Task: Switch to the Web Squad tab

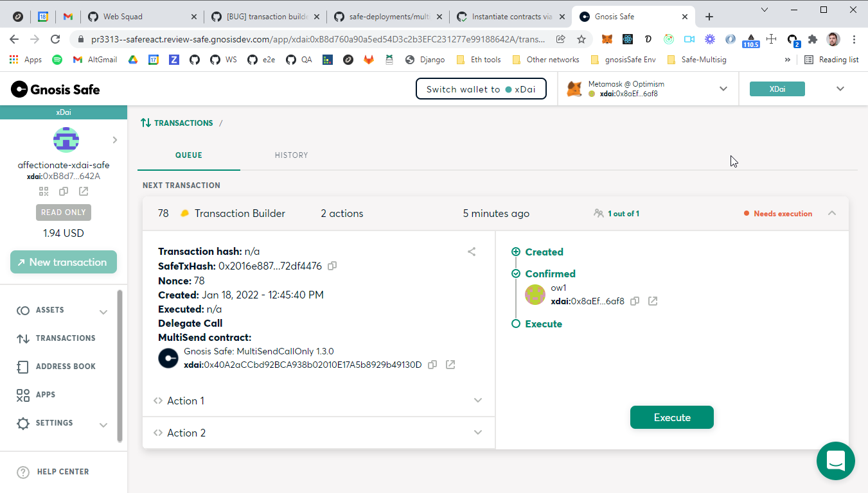Action: click(x=143, y=17)
